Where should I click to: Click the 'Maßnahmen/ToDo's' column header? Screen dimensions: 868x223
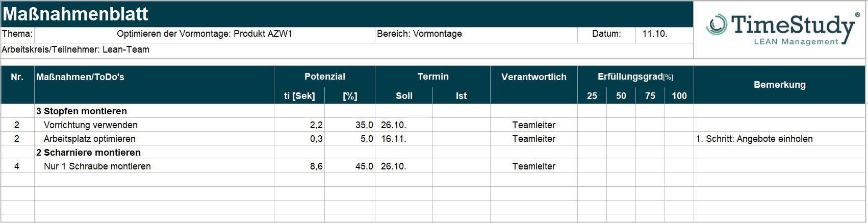(x=81, y=77)
